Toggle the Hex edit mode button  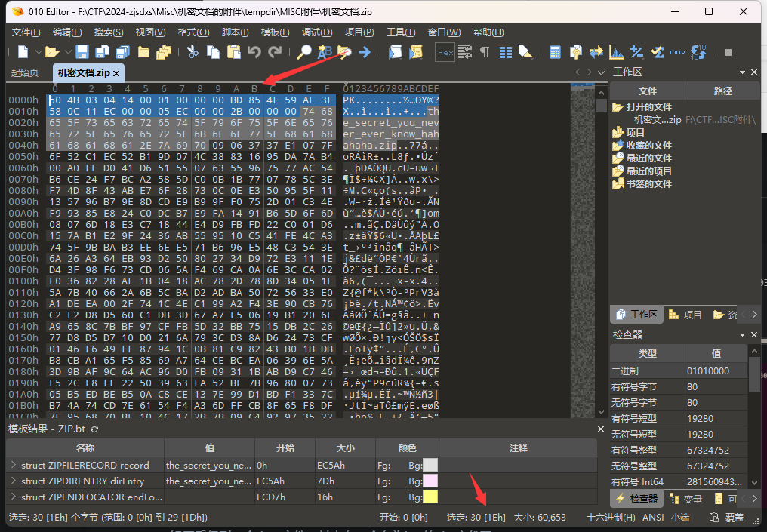445,52
